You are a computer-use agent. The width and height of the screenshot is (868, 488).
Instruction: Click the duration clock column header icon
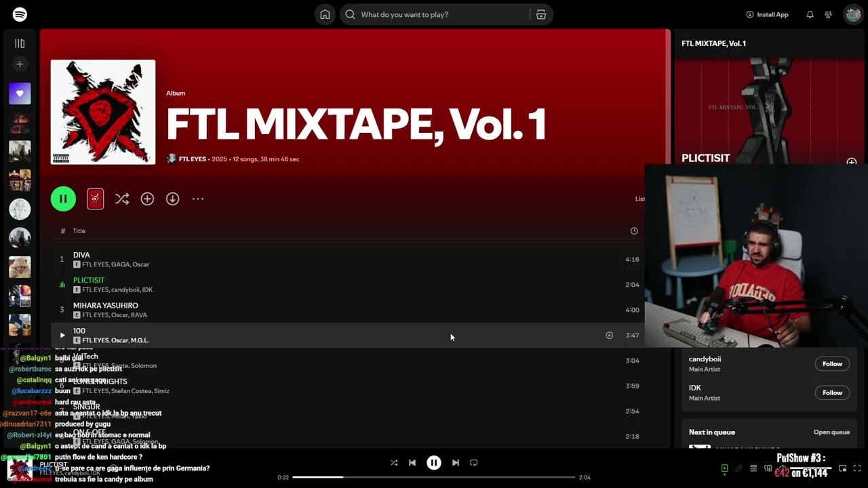(634, 230)
